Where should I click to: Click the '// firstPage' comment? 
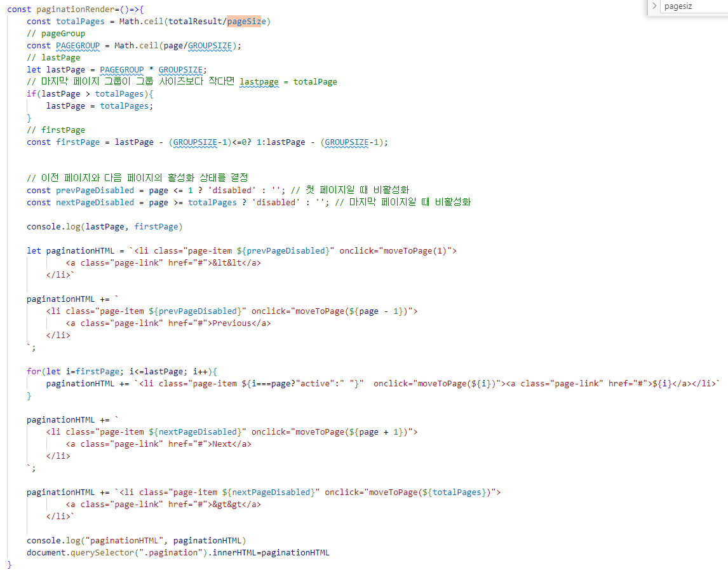tap(56, 130)
